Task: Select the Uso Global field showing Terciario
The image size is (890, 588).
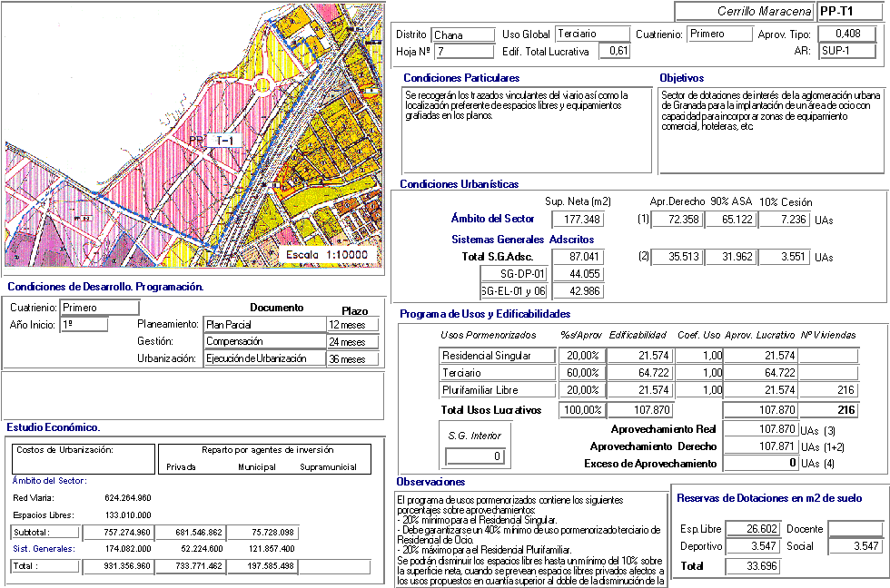Action: pos(589,34)
